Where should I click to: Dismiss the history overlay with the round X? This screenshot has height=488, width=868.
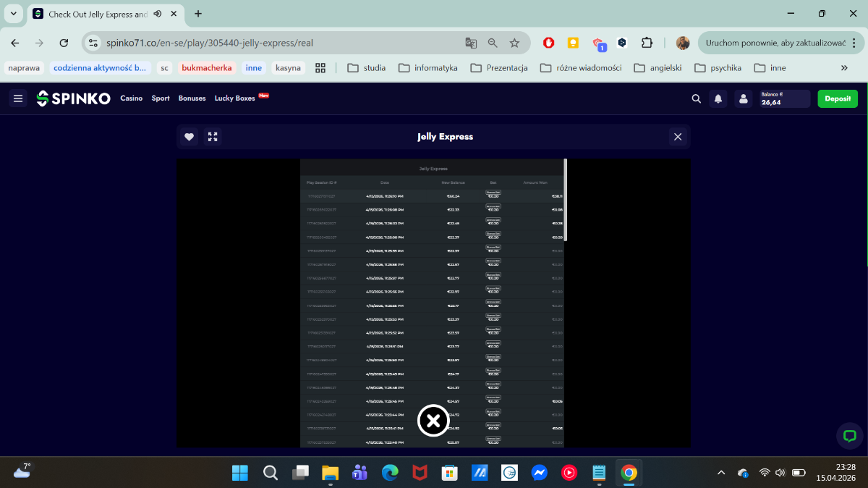433,421
